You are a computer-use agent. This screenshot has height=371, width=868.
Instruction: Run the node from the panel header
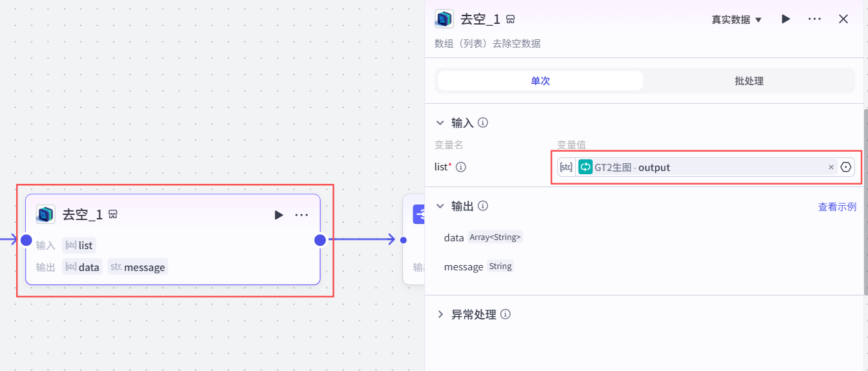tap(785, 19)
